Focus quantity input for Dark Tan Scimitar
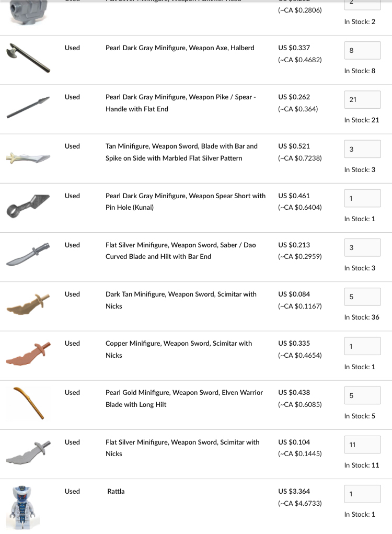 [362, 297]
